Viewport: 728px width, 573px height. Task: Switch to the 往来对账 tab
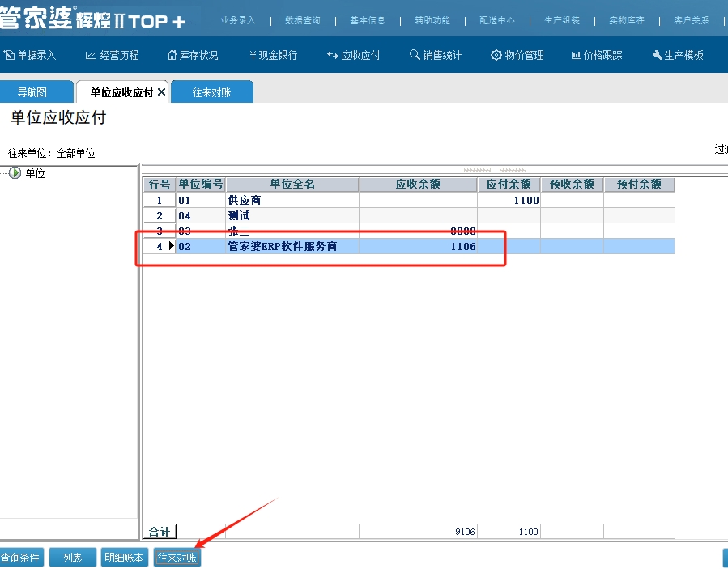coord(211,92)
